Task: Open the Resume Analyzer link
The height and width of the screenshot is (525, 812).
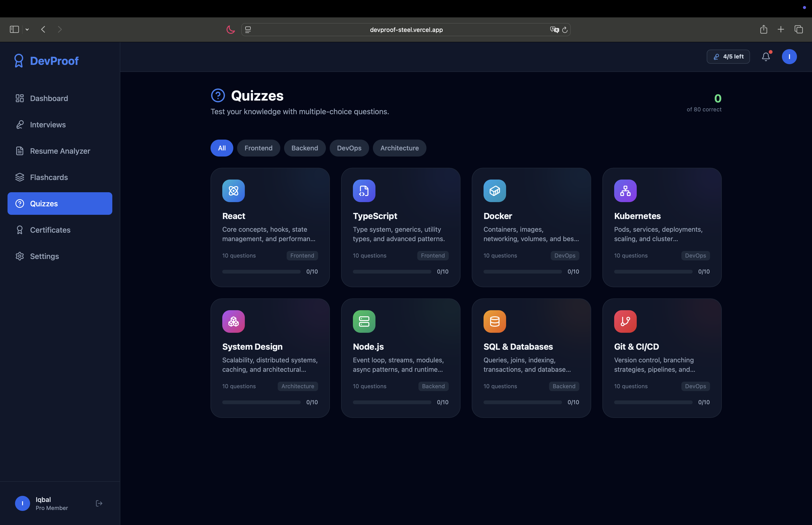Action: click(x=60, y=151)
